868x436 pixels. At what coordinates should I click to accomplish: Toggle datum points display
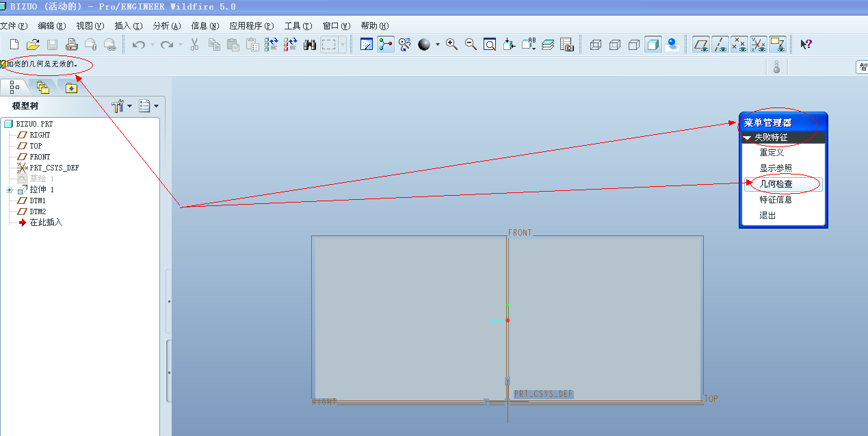[x=739, y=44]
